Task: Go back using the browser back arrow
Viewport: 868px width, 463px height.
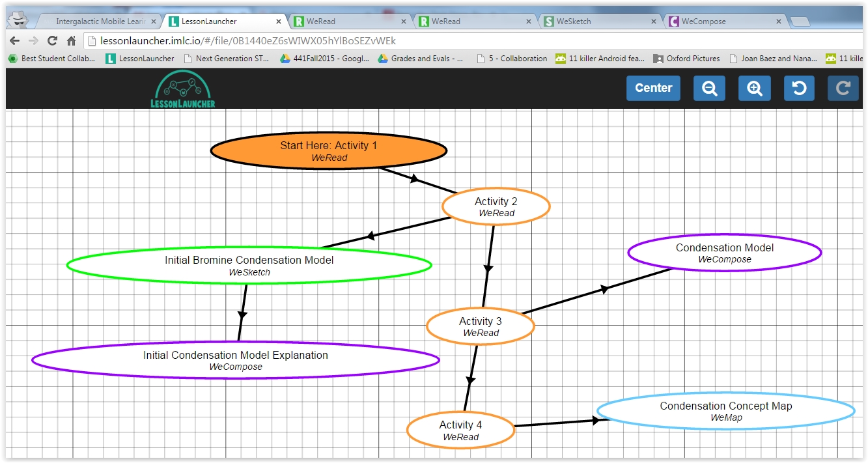Action: click(15, 40)
